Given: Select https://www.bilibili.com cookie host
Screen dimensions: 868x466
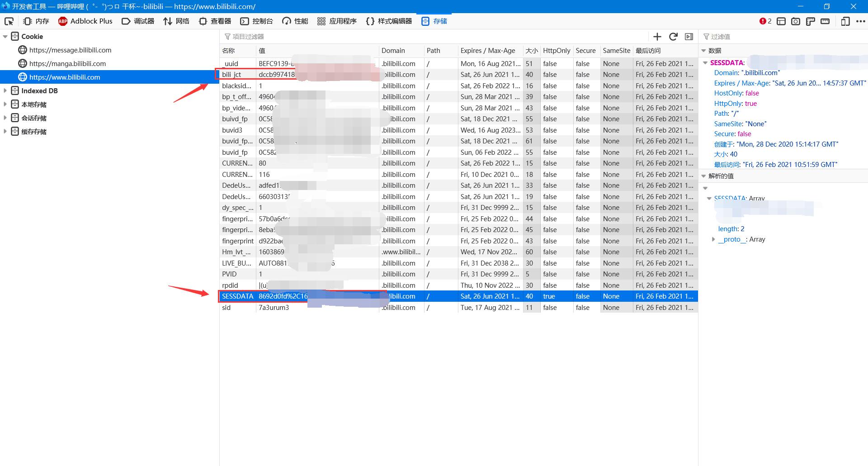Looking at the screenshot, I should [x=65, y=77].
